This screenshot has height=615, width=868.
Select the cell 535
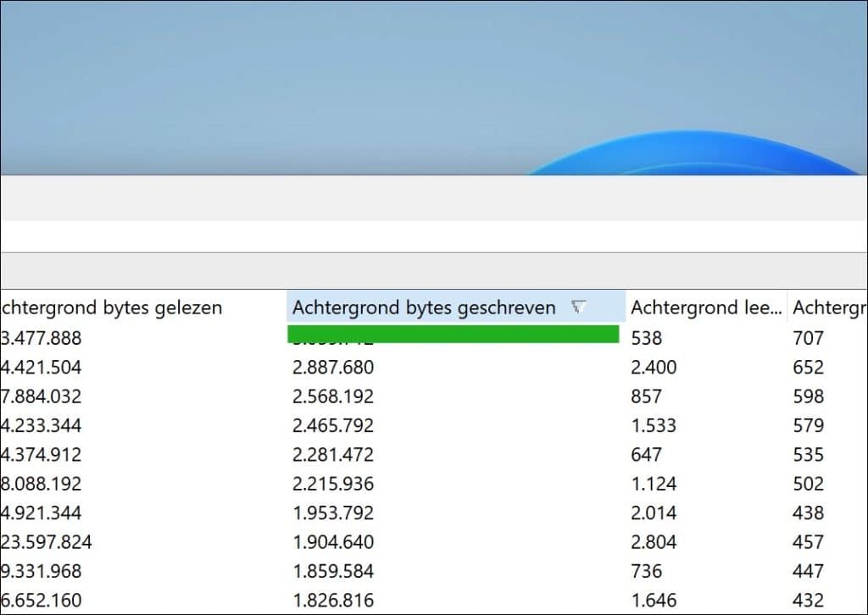point(808,455)
